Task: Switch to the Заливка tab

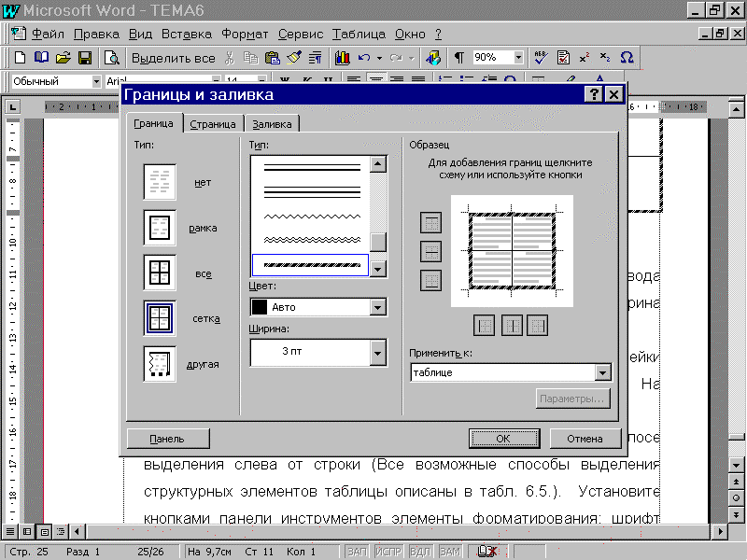Action: (272, 124)
